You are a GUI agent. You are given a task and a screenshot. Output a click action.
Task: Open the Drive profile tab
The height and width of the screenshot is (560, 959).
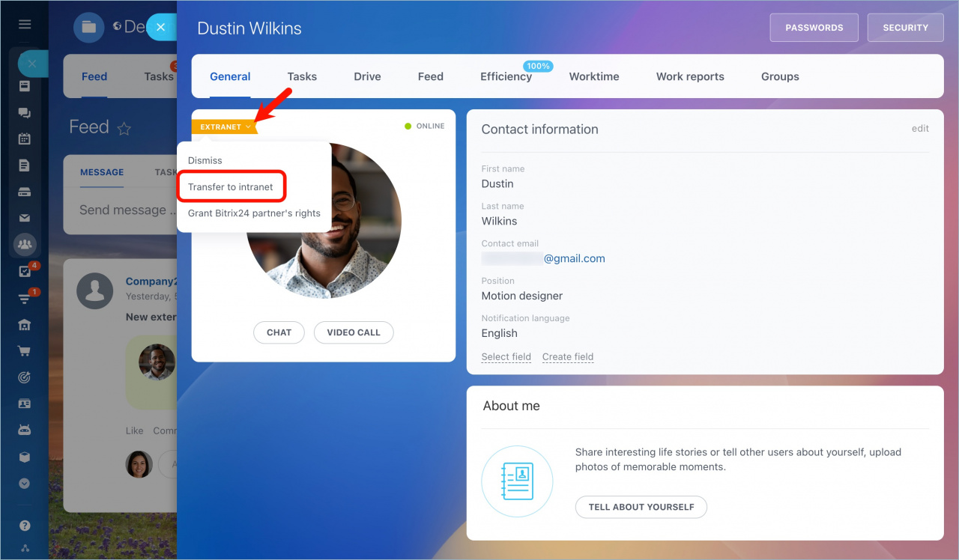click(x=367, y=76)
